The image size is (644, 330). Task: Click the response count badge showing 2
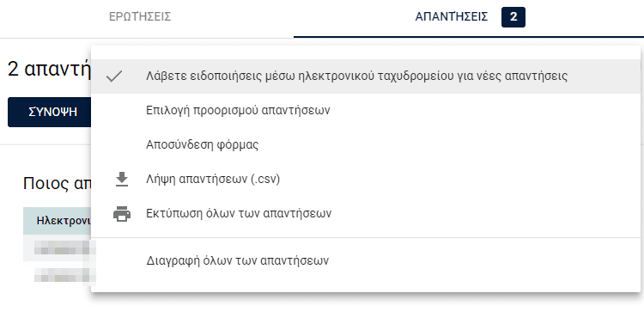pos(513,17)
